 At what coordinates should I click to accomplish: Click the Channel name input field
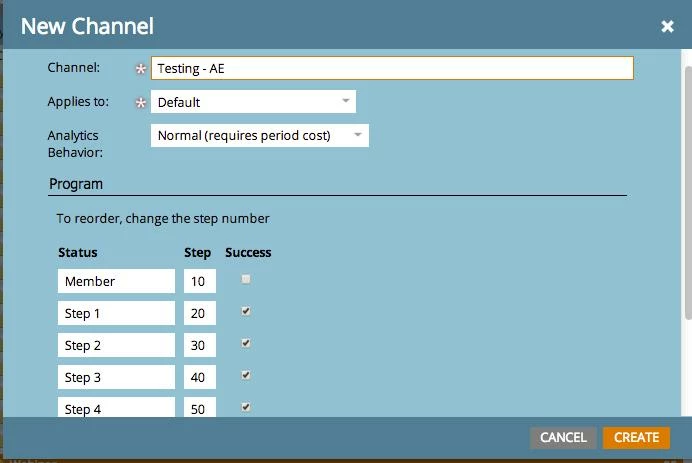tap(392, 68)
